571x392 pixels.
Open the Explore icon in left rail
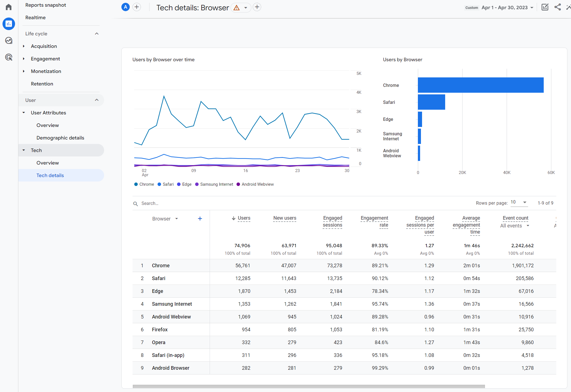[9, 41]
